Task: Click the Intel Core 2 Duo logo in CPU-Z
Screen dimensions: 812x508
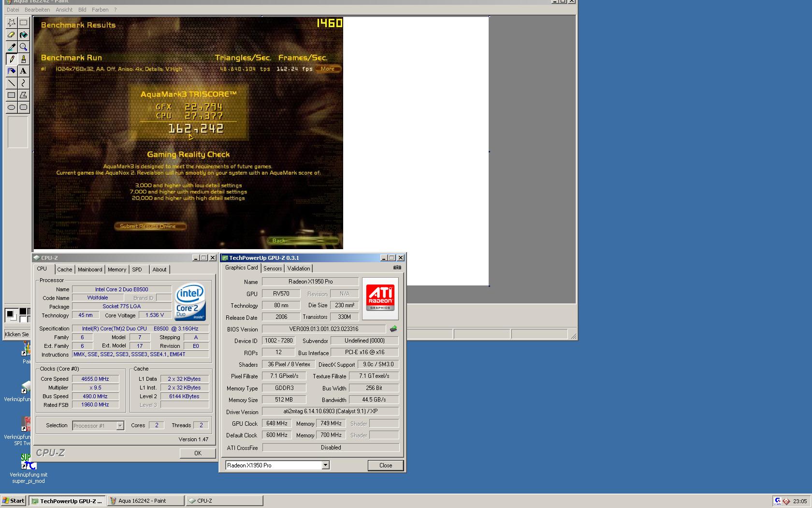Action: (x=190, y=301)
